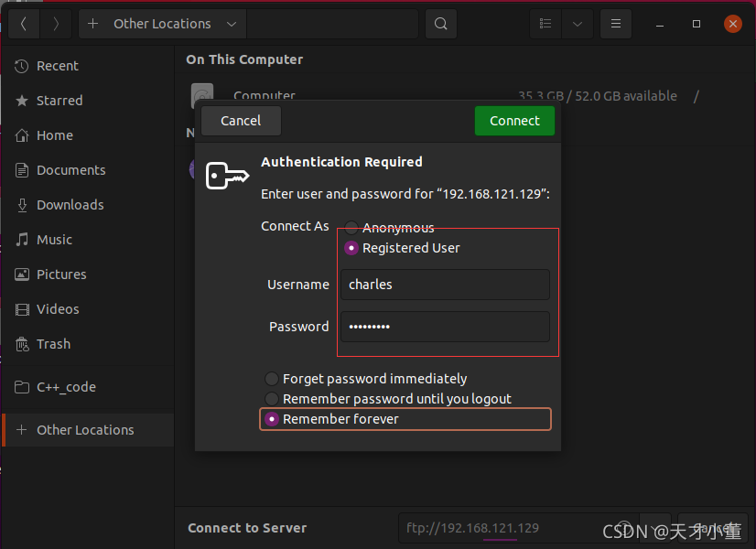Select Other Locations in the sidebar
This screenshot has width=756, height=549.
click(x=88, y=430)
